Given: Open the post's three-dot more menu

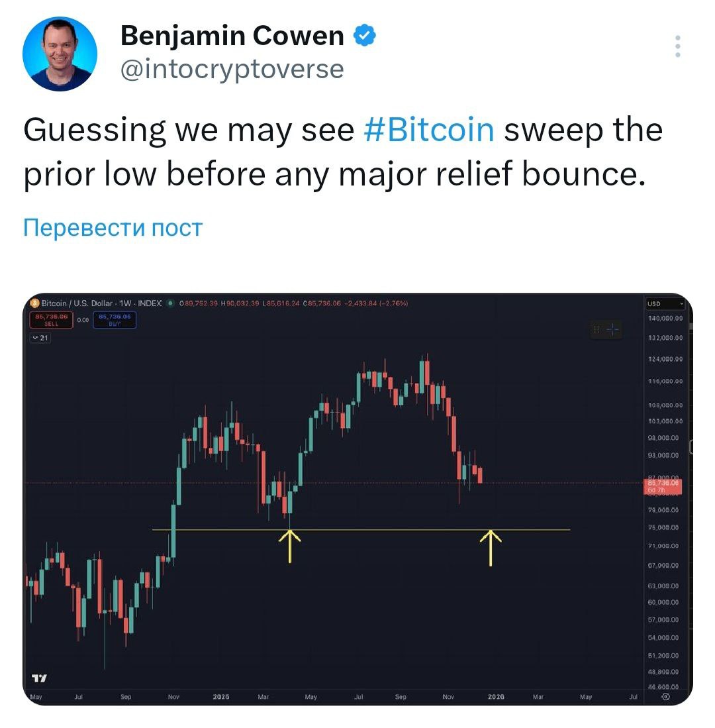Looking at the screenshot, I should click(x=677, y=47).
